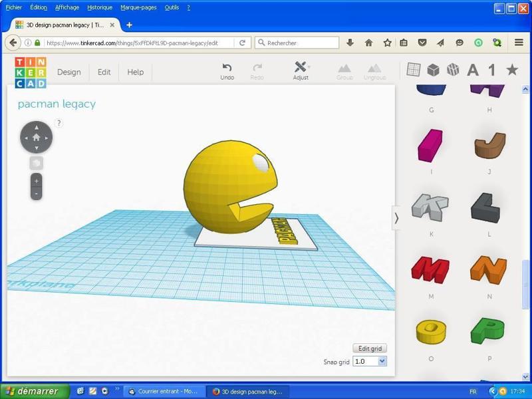The height and width of the screenshot is (399, 532).
Task: Click the browser home icon
Action: point(369,43)
